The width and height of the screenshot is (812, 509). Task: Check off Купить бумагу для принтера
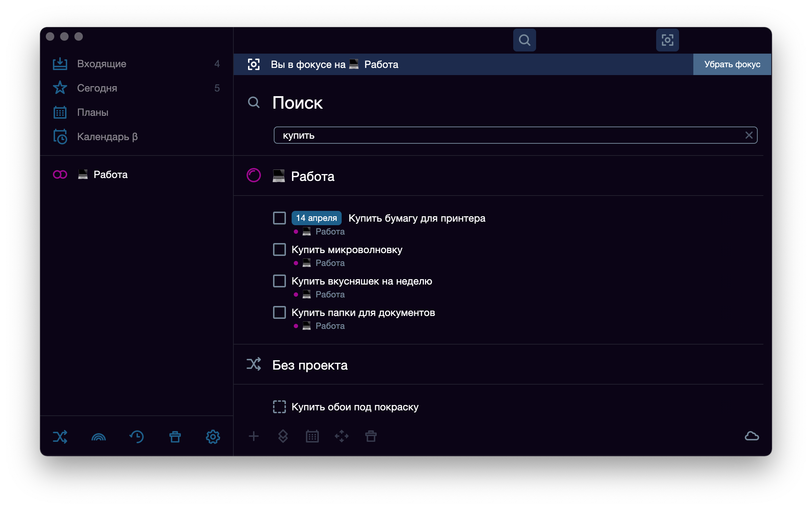click(279, 218)
